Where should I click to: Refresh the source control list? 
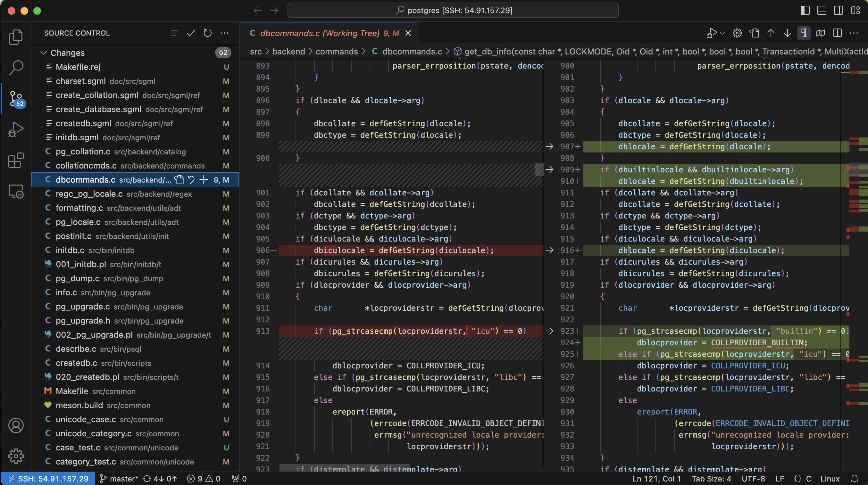pyautogui.click(x=208, y=33)
